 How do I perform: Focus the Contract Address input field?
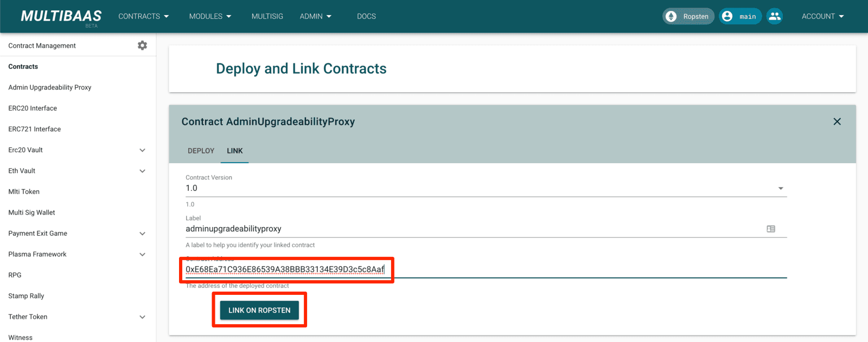[486, 269]
